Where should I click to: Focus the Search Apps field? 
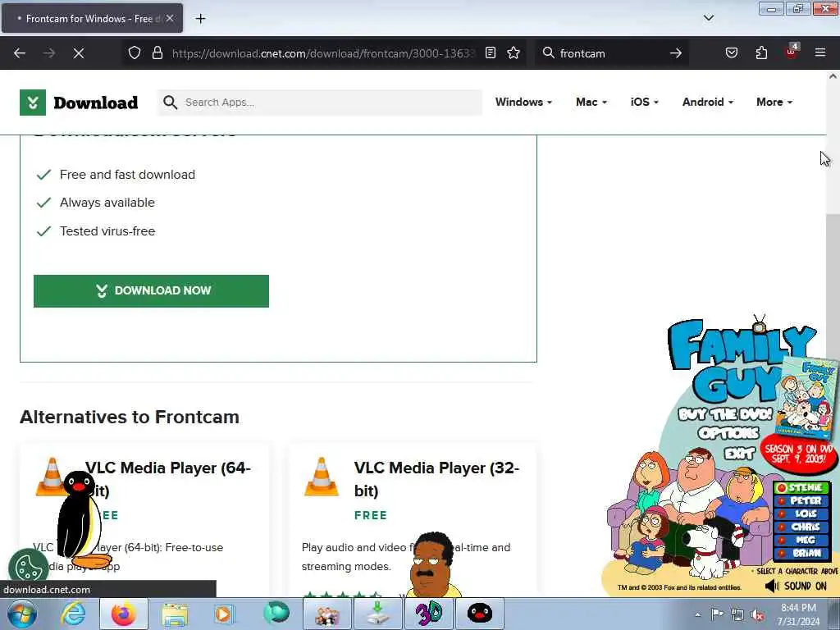[x=320, y=103]
